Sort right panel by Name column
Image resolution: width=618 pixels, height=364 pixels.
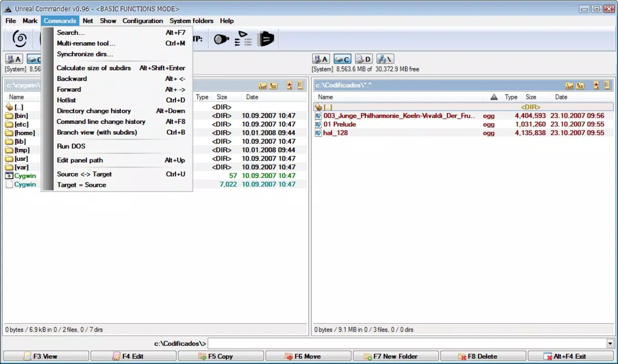click(398, 97)
